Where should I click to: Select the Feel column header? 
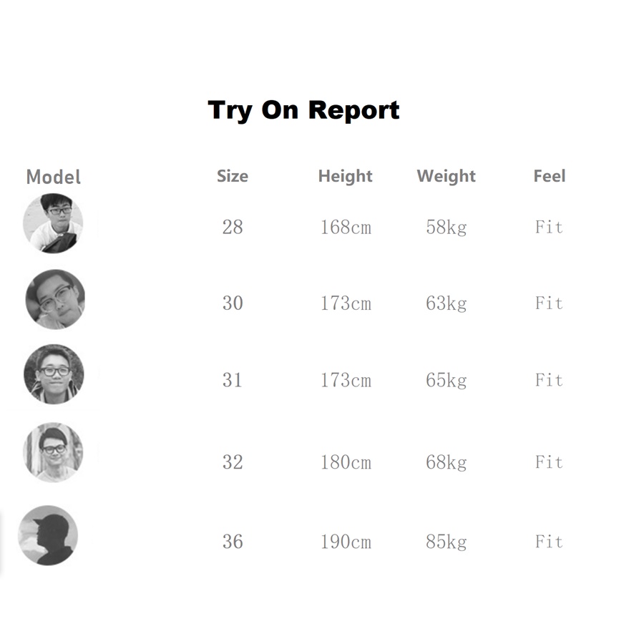550,176
